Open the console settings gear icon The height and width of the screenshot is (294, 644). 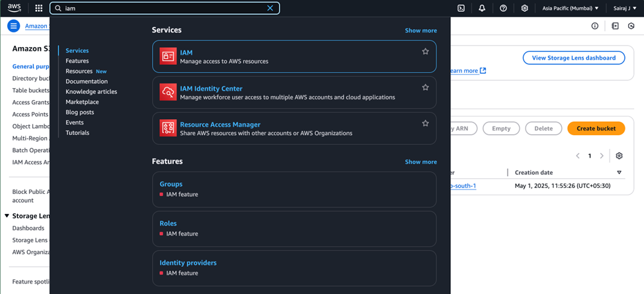(524, 8)
